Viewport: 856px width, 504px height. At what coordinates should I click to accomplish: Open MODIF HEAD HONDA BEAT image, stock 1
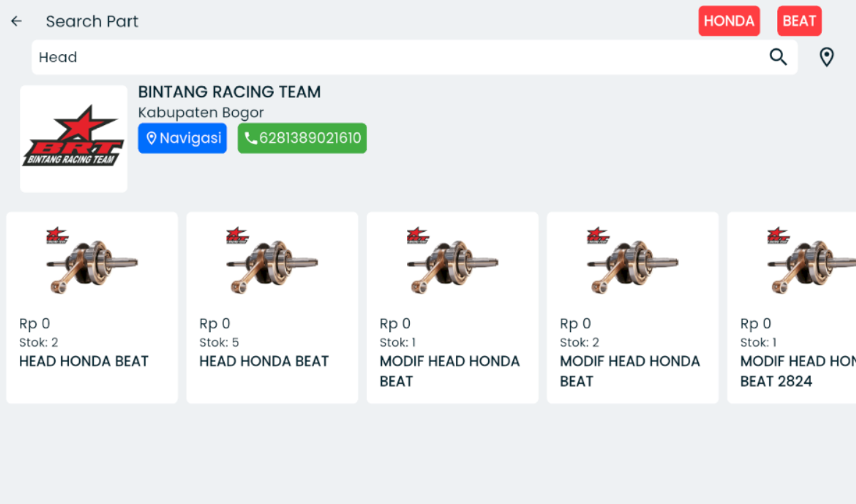point(452,261)
